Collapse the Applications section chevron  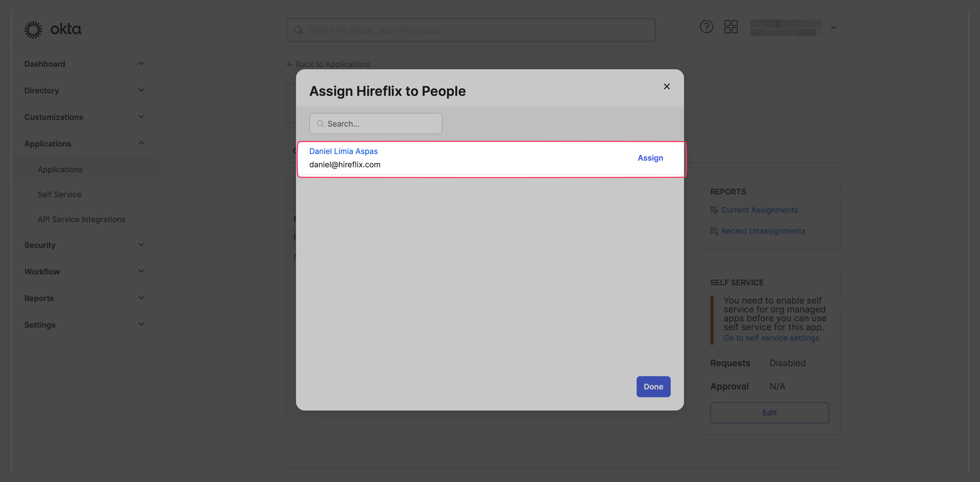click(141, 143)
